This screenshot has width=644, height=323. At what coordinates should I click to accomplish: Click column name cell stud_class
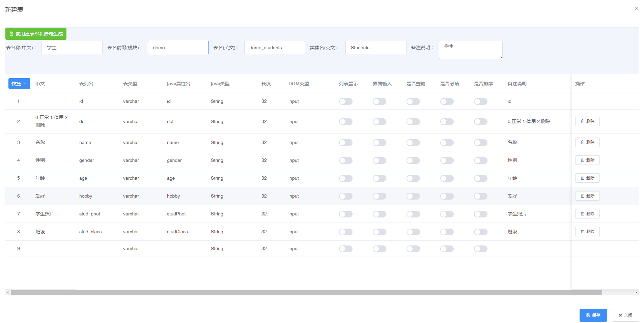pos(90,232)
